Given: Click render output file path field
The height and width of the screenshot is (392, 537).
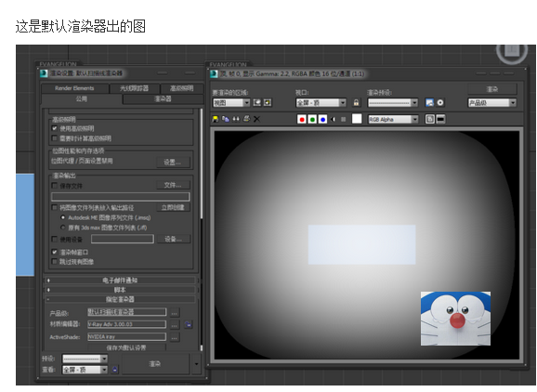Looking at the screenshot, I should tap(120, 197).
